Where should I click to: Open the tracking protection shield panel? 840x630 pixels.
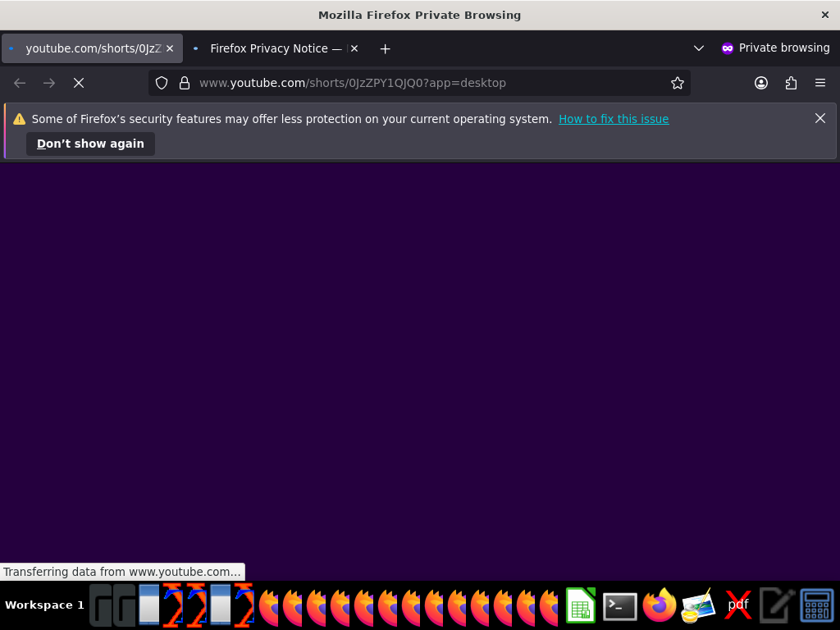tap(162, 83)
